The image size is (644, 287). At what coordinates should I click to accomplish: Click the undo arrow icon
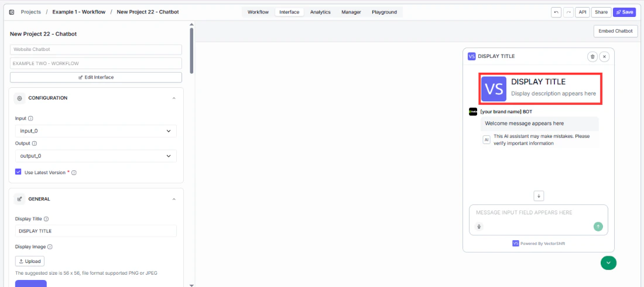[x=556, y=12]
